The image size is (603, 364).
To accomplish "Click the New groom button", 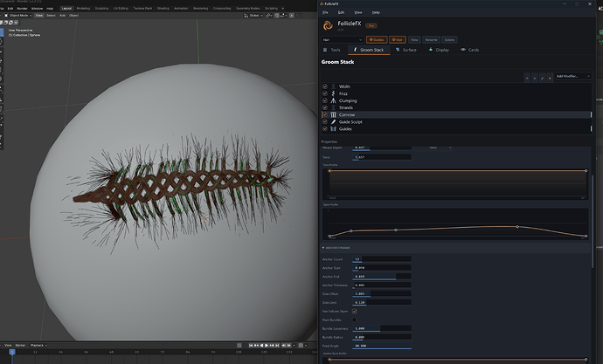I will click(x=414, y=39).
